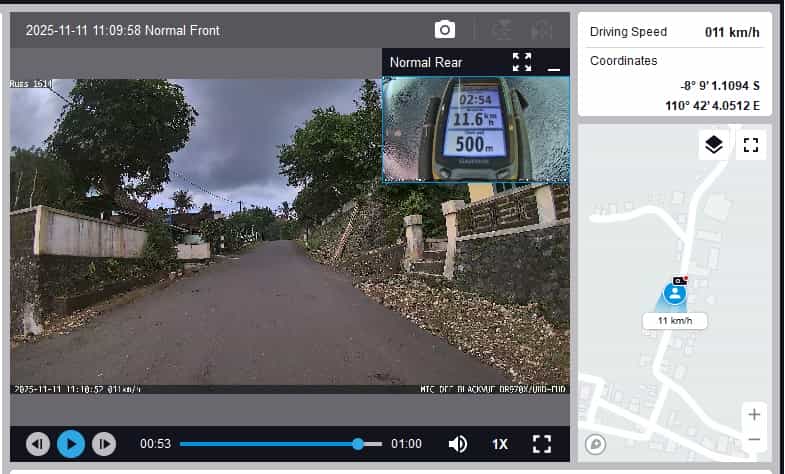Step forward to the next frame
The height and width of the screenshot is (474, 785).
click(103, 443)
